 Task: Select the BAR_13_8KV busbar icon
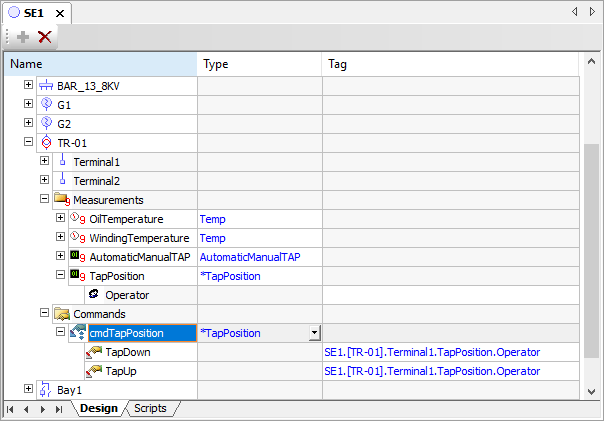click(46, 86)
